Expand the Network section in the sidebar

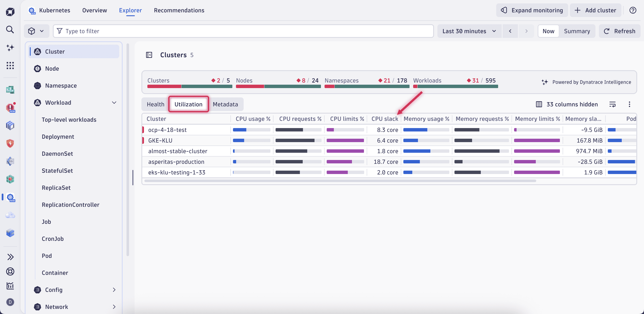coord(114,307)
